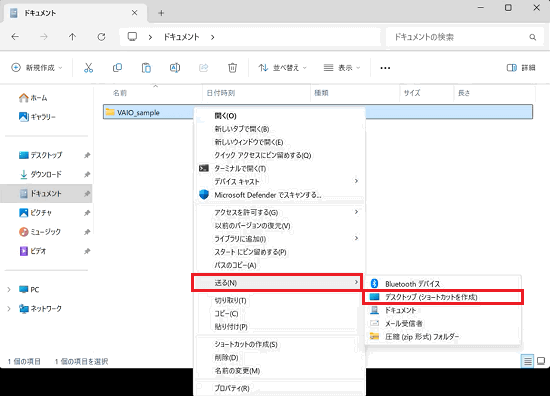This screenshot has width=550, height=396.
Task: Send to デスクトップ (ショートカットを作成)
Action: point(443,297)
